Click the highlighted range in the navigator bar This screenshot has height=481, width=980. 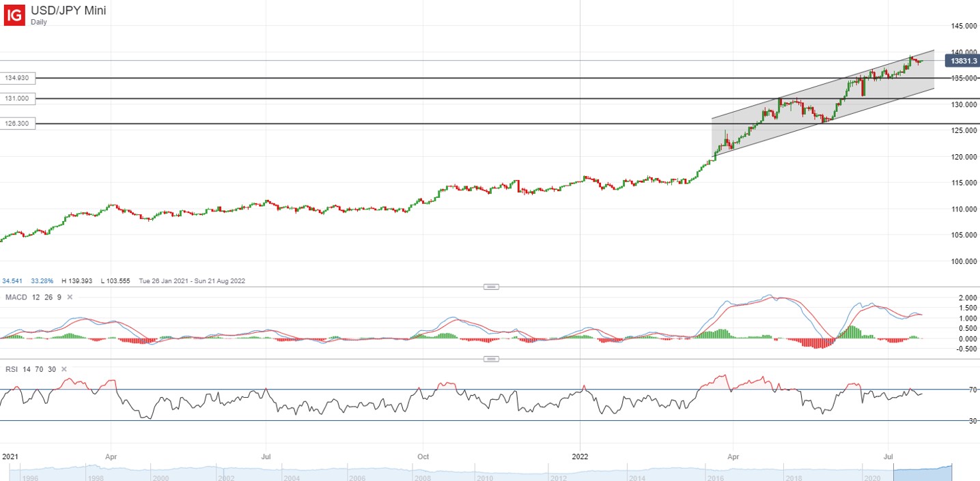(922, 471)
